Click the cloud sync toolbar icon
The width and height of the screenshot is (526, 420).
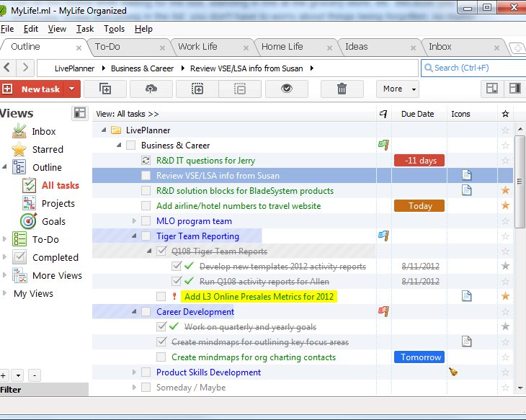(x=151, y=89)
